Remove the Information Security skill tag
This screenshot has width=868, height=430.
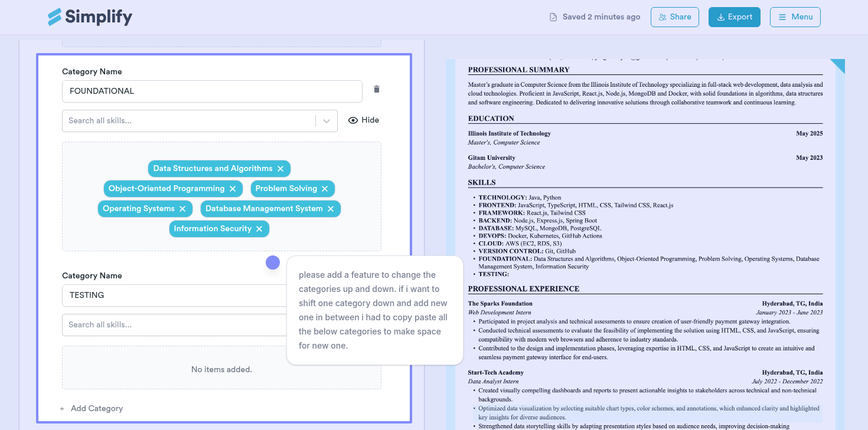pos(259,229)
